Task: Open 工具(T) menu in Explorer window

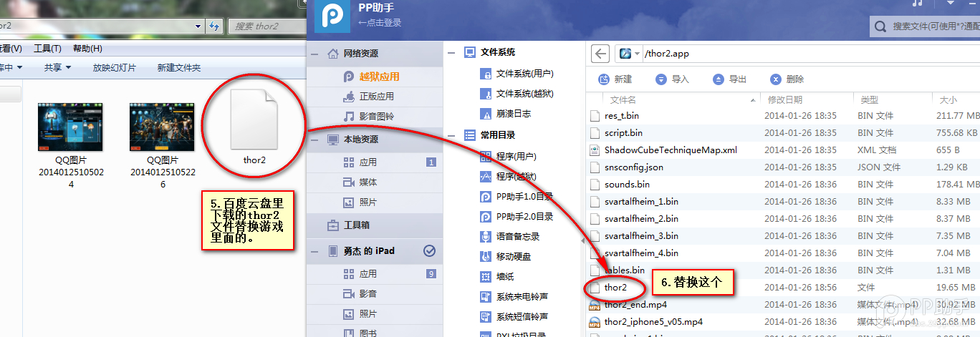Action: 47,49
